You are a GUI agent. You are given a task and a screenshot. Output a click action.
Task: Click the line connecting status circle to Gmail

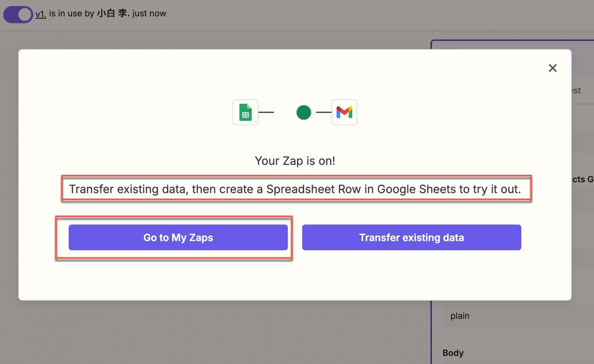324,112
